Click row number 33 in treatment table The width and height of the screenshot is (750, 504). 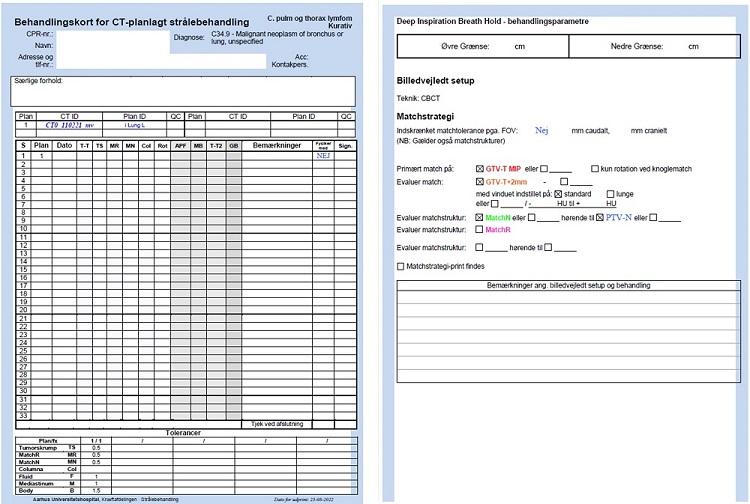pyautogui.click(x=23, y=416)
